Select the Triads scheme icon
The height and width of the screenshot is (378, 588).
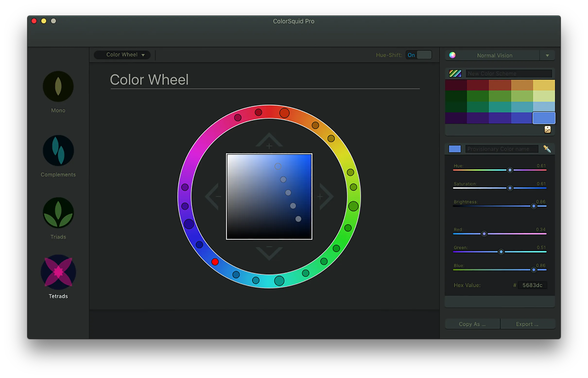(58, 213)
